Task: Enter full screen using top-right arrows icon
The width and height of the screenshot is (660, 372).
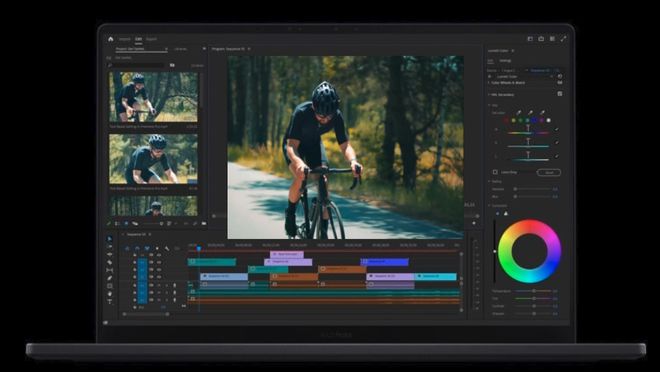Action: 563,39
